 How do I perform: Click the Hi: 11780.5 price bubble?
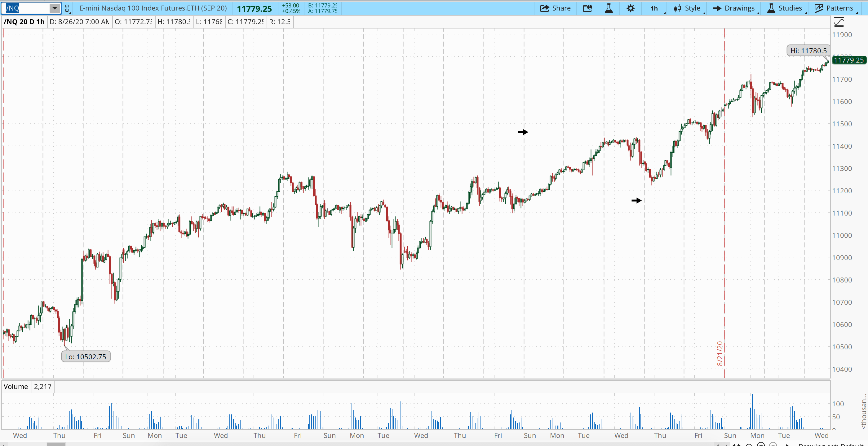[x=808, y=51]
